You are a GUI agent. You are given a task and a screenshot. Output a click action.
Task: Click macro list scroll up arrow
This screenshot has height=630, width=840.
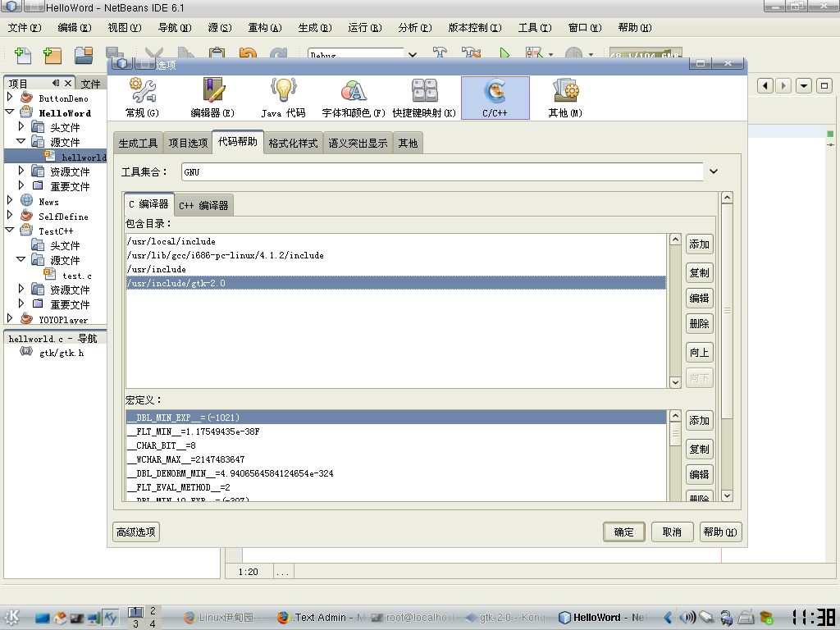pos(675,416)
